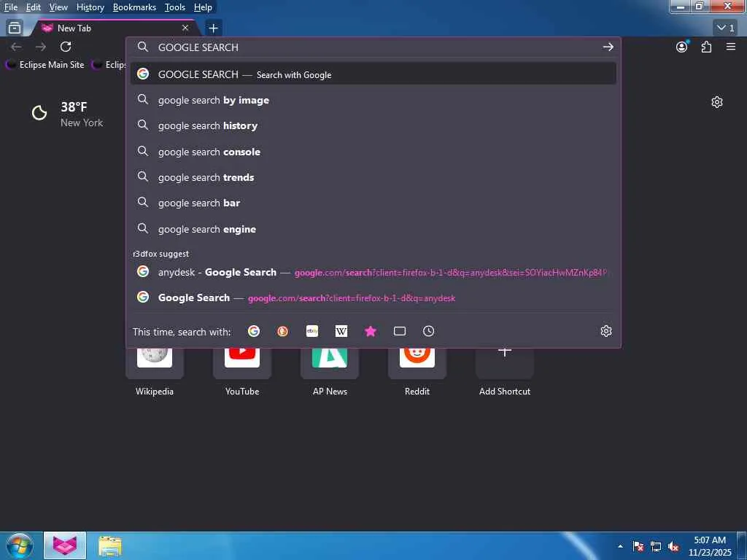The width and height of the screenshot is (747, 560).
Task: Click the r3dfox taskbar icon
Action: pos(65,545)
